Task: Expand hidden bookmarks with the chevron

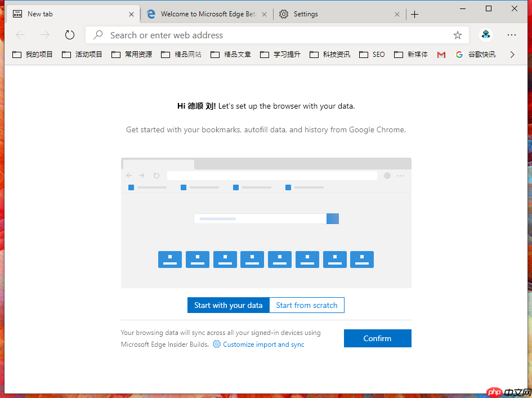Action: point(512,54)
